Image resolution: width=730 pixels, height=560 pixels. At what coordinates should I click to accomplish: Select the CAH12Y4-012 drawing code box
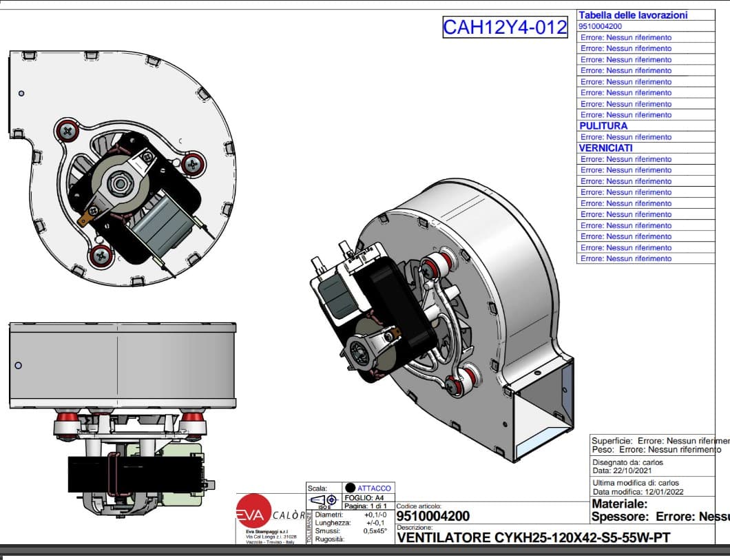(505, 27)
